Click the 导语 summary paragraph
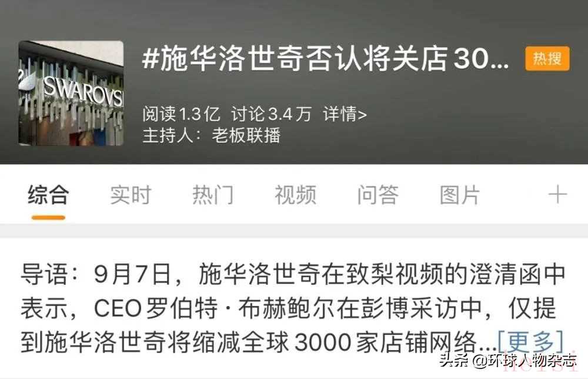588x379 pixels. tap(292, 308)
